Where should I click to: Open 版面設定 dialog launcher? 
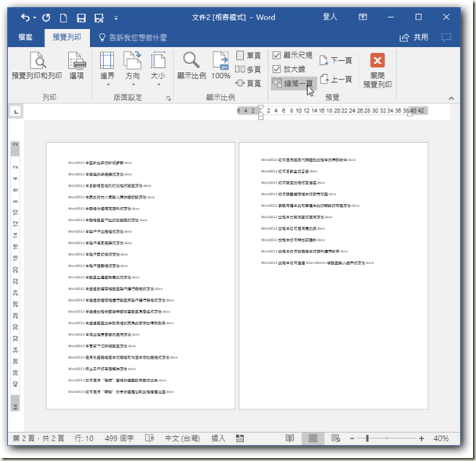pyautogui.click(x=169, y=98)
